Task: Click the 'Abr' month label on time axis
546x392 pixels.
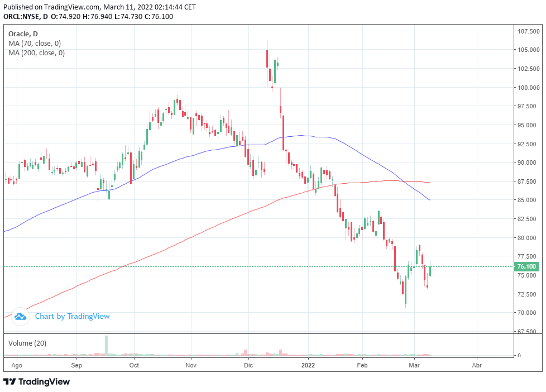Action: 477,365
